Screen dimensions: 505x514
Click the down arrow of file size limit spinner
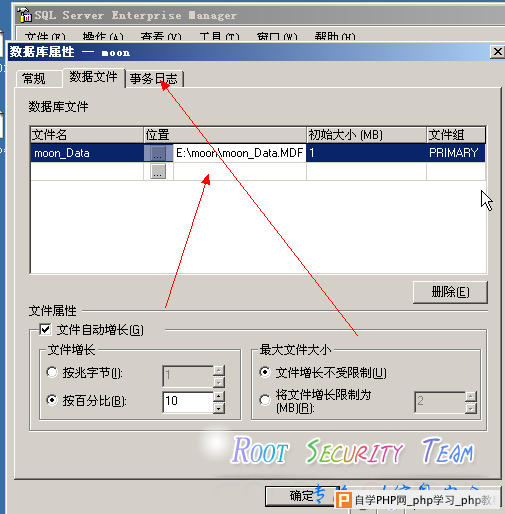pos(470,408)
